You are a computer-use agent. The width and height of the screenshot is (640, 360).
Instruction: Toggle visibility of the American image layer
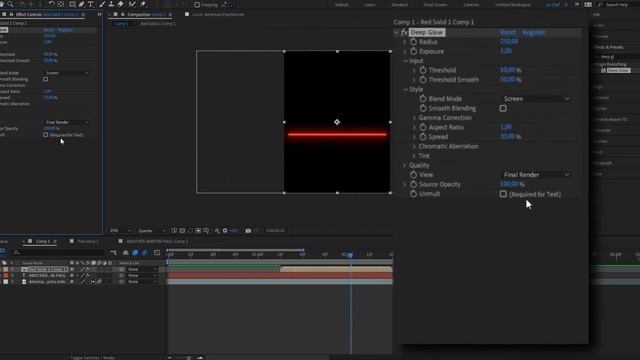(72, 282)
